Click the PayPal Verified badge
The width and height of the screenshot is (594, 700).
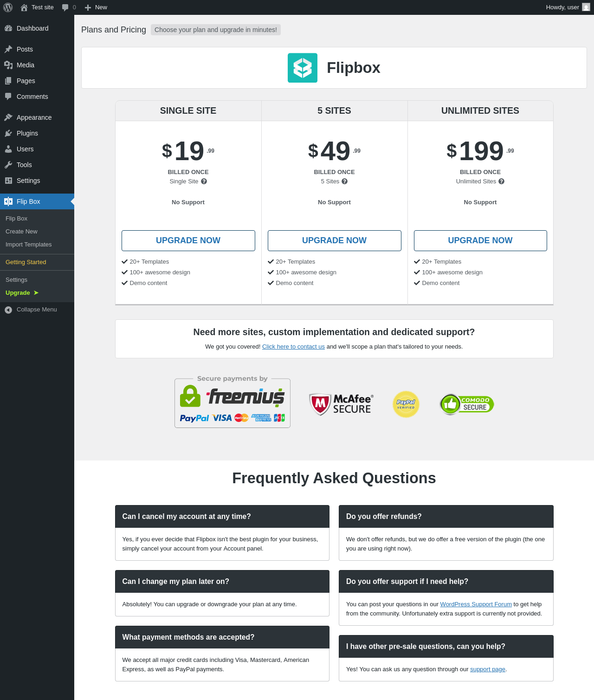[x=406, y=404]
